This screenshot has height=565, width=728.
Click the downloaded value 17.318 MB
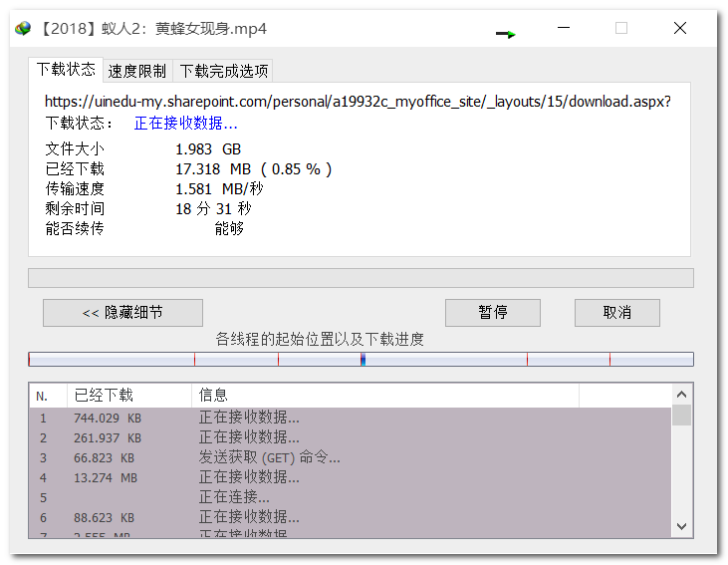tap(213, 169)
